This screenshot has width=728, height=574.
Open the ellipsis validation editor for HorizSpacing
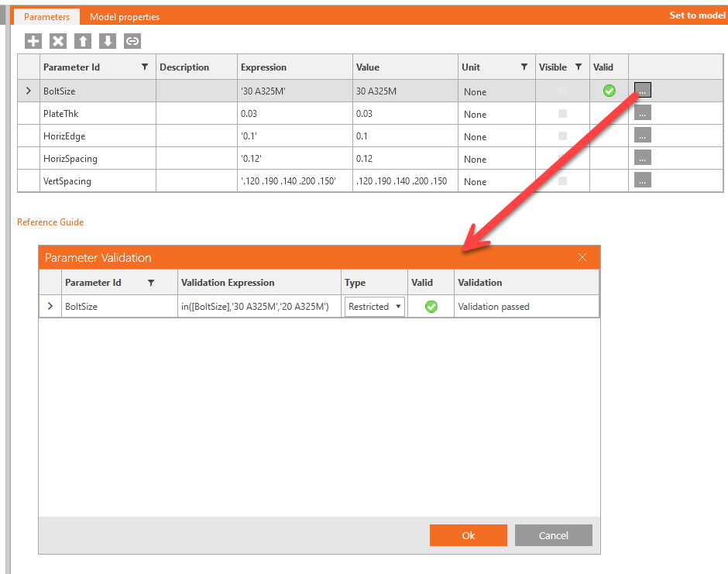click(642, 157)
